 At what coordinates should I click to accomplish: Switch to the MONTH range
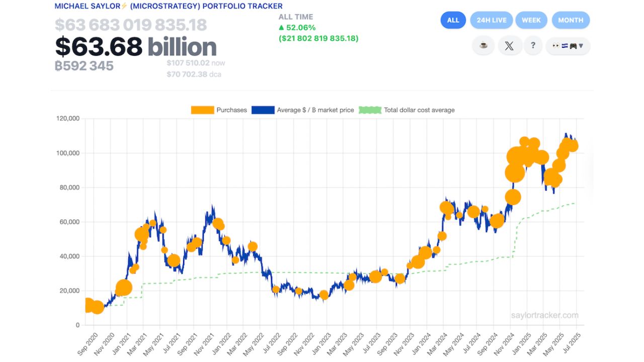[x=571, y=20]
